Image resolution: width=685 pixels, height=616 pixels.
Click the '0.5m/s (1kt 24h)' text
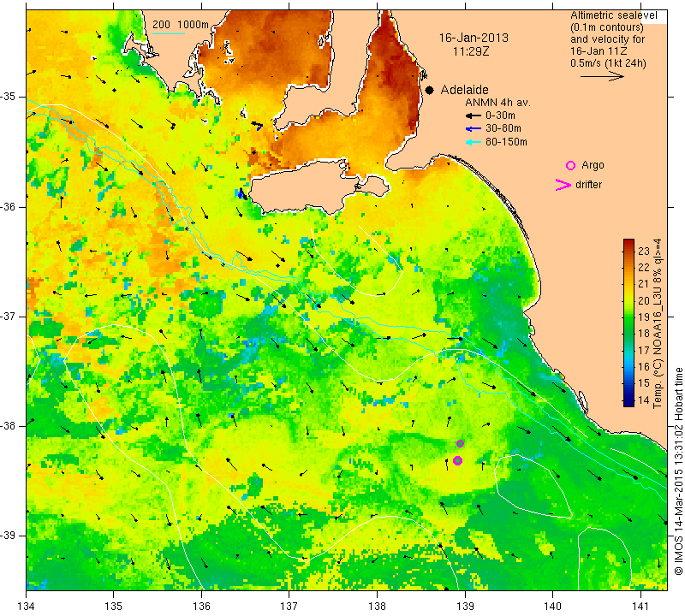point(608,62)
